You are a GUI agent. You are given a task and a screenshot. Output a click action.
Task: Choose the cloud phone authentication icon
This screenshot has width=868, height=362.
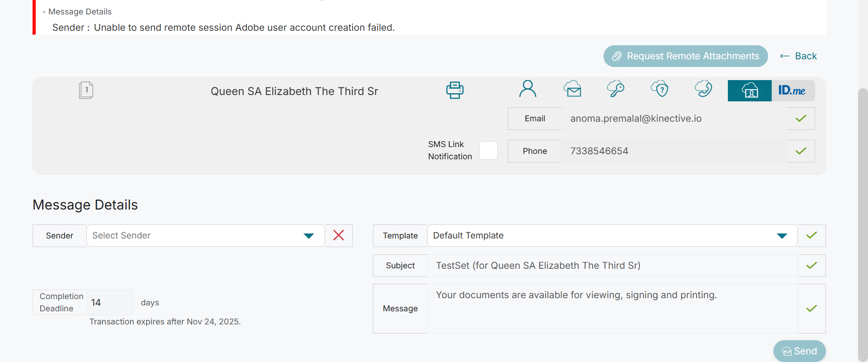point(703,89)
